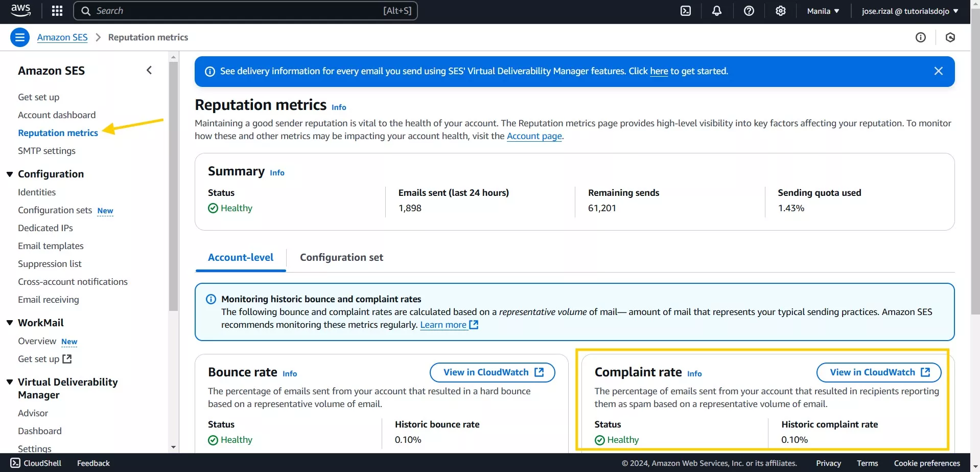Open the AWS services grid menu

click(x=57, y=11)
